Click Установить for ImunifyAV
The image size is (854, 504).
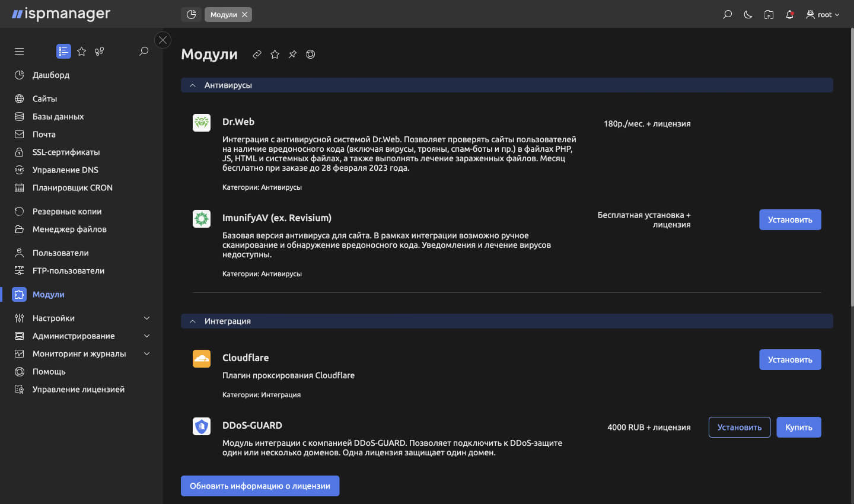click(x=790, y=219)
